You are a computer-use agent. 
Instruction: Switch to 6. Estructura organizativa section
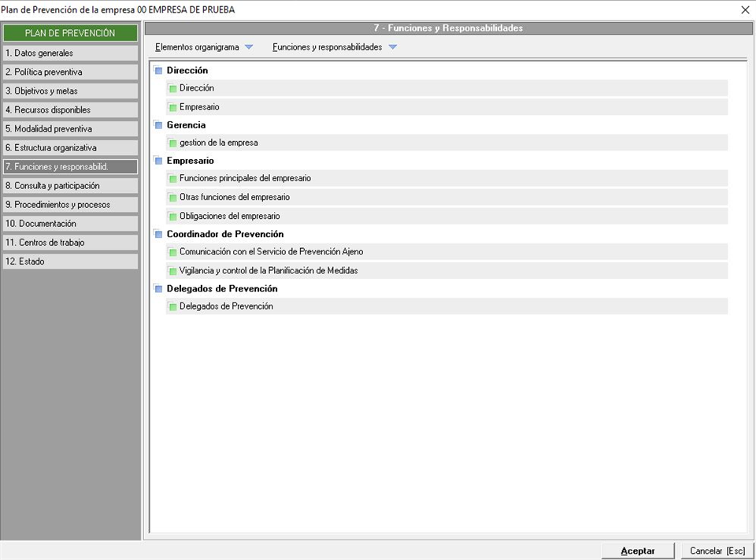[70, 147]
